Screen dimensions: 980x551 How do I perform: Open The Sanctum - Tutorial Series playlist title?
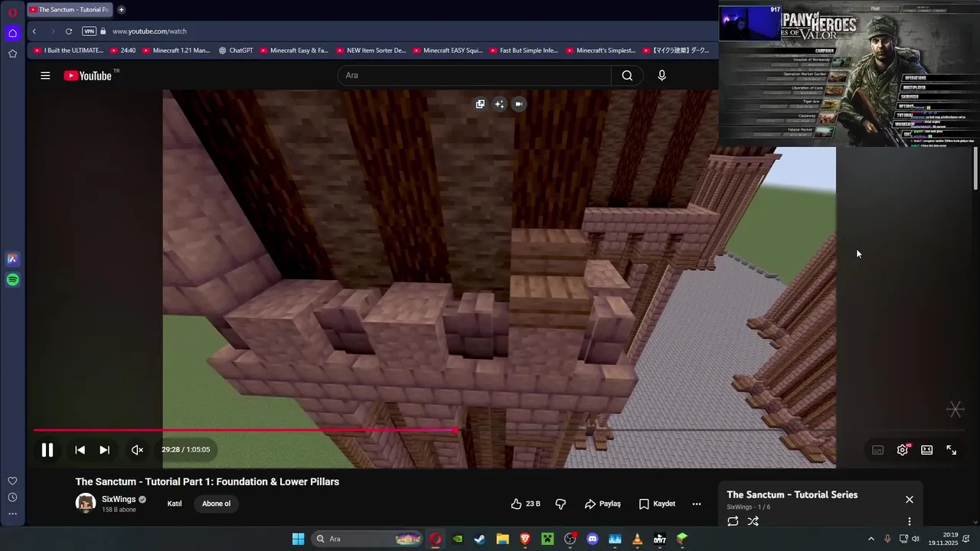[x=792, y=495]
